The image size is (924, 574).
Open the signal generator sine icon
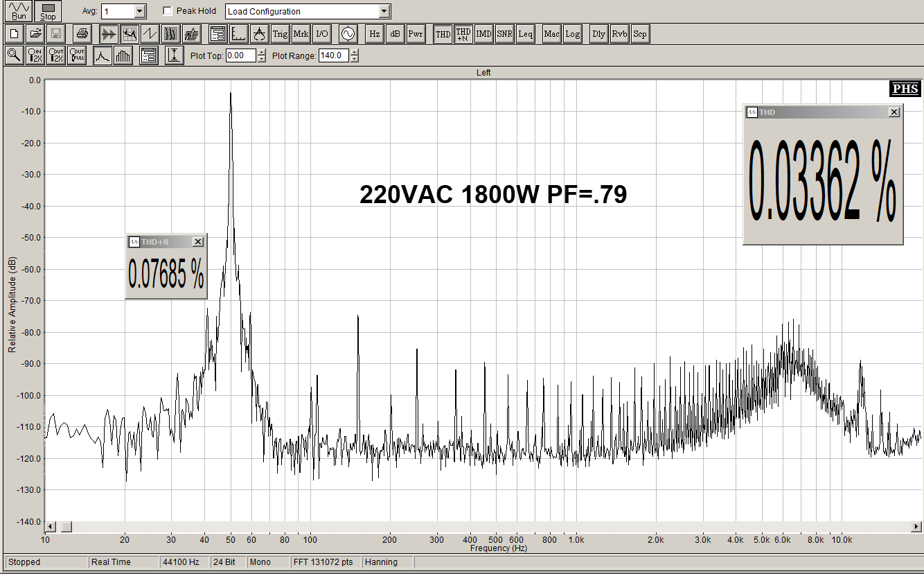click(x=348, y=33)
